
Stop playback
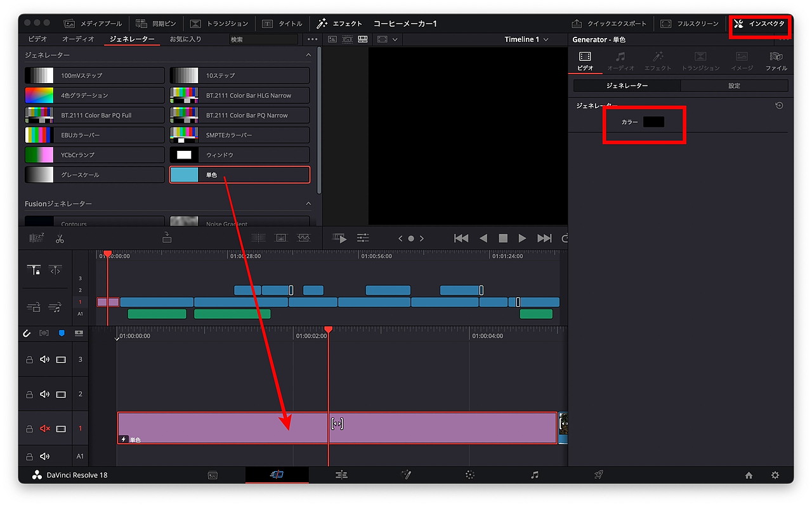503,238
